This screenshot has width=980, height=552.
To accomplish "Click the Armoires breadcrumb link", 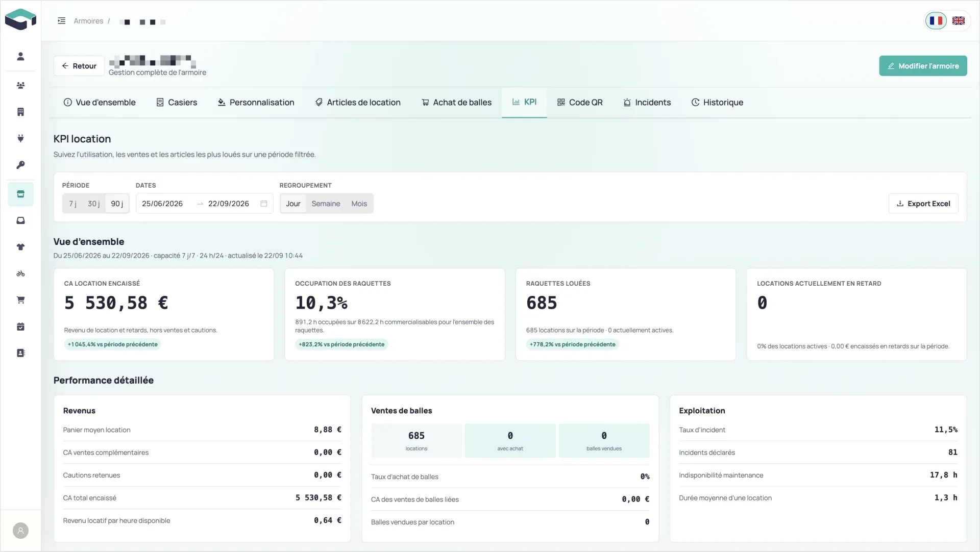I will [88, 21].
